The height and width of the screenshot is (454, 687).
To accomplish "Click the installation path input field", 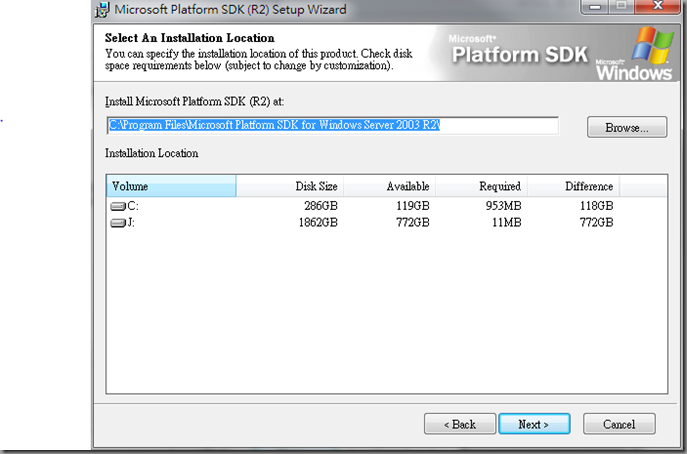I will (x=333, y=125).
